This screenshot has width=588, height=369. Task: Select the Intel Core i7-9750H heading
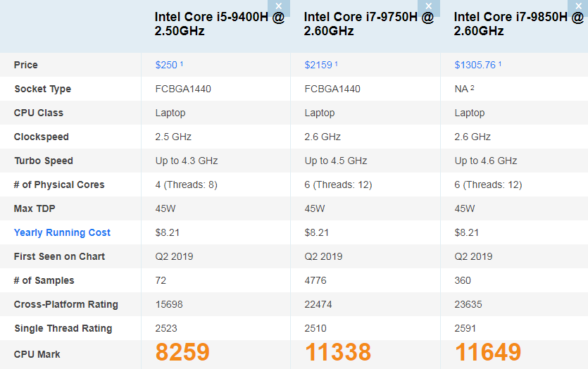[x=369, y=24]
